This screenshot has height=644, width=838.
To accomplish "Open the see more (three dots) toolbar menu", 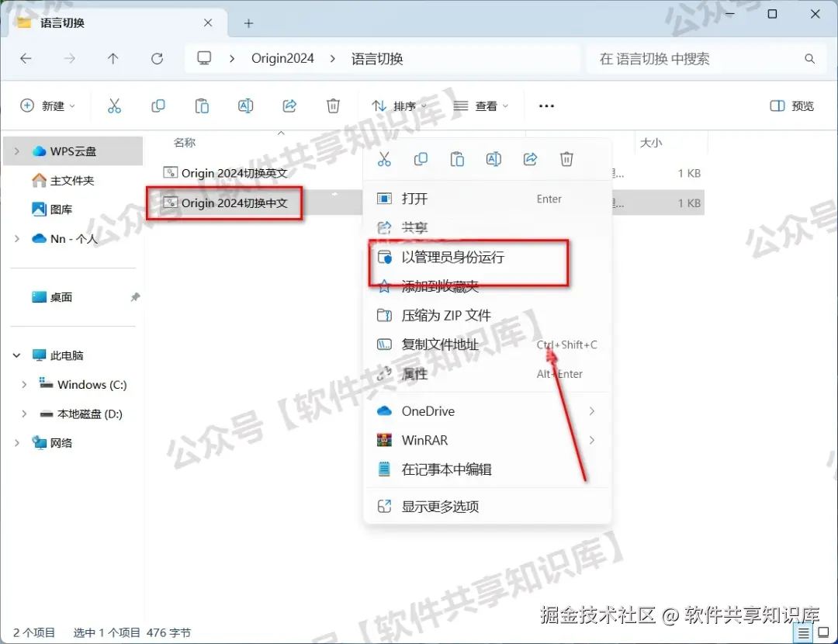I will click(546, 106).
